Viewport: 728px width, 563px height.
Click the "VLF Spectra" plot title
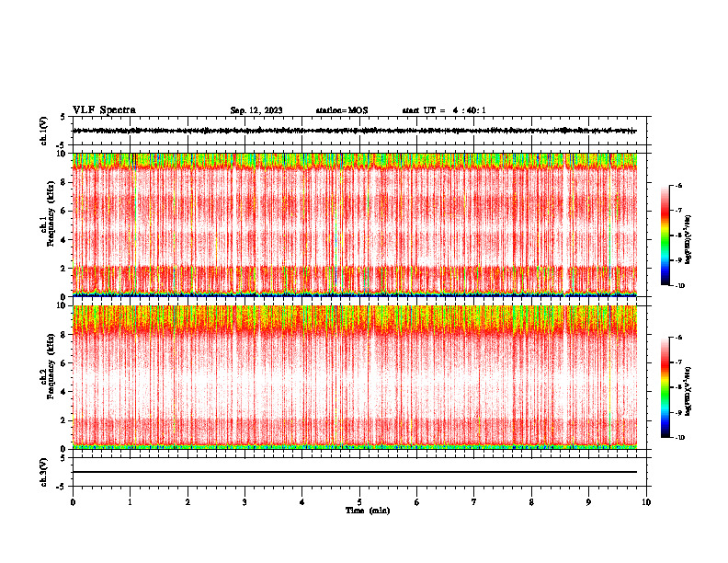pos(104,110)
